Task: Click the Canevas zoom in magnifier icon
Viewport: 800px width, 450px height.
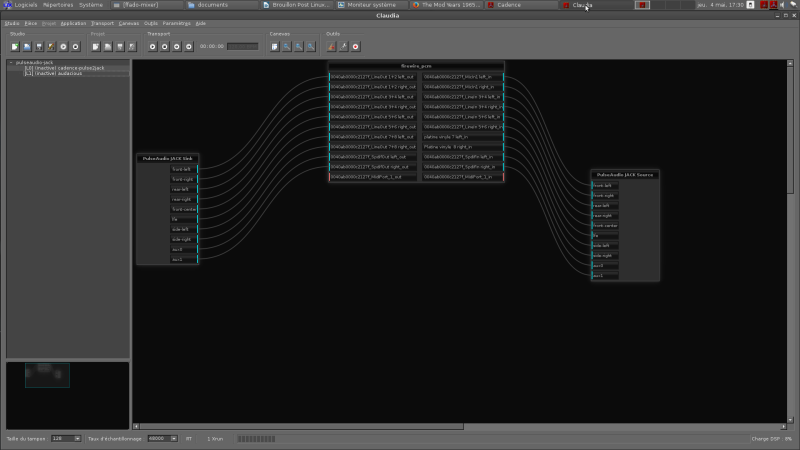Action: (286, 46)
